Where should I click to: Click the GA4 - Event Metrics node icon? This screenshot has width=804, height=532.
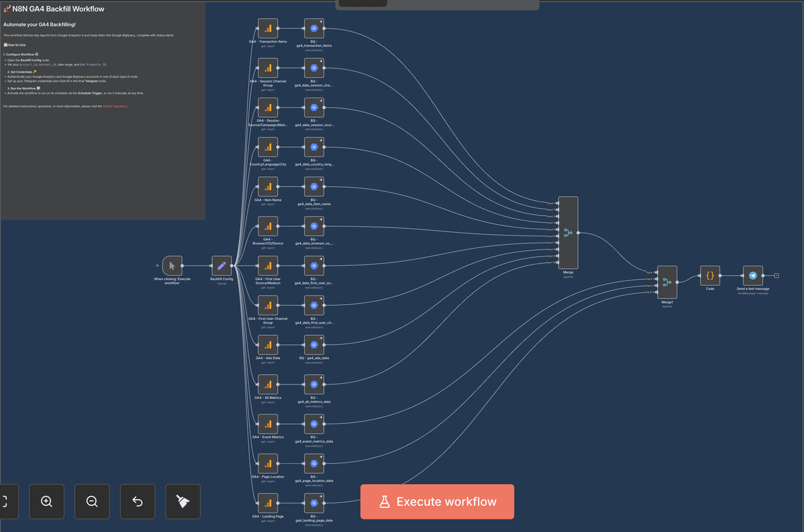[268, 423]
